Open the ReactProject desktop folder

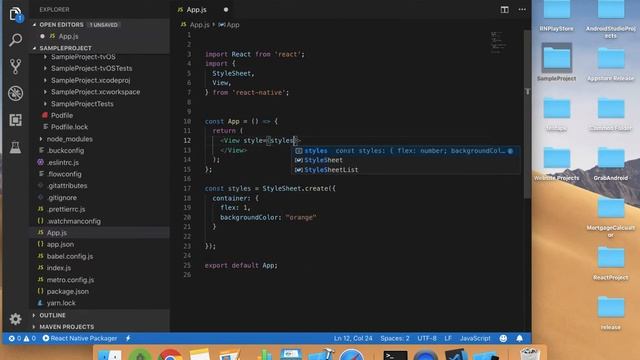pos(611,263)
